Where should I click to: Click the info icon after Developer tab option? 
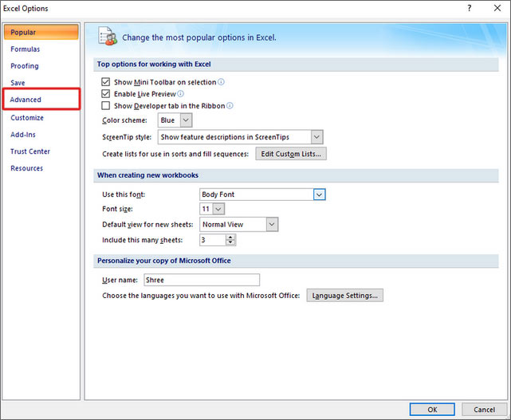pyautogui.click(x=230, y=105)
